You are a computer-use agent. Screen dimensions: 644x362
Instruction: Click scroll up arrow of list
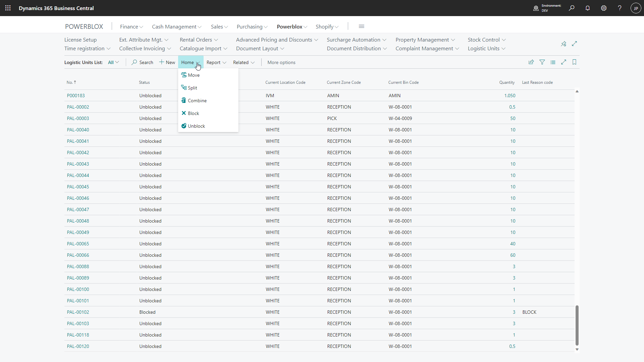tap(577, 91)
